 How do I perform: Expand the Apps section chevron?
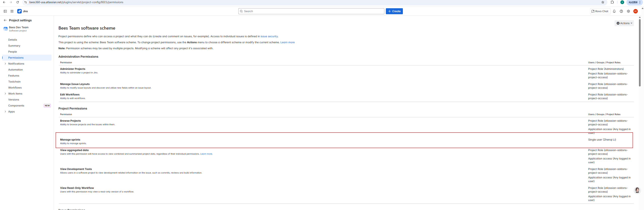point(5,112)
